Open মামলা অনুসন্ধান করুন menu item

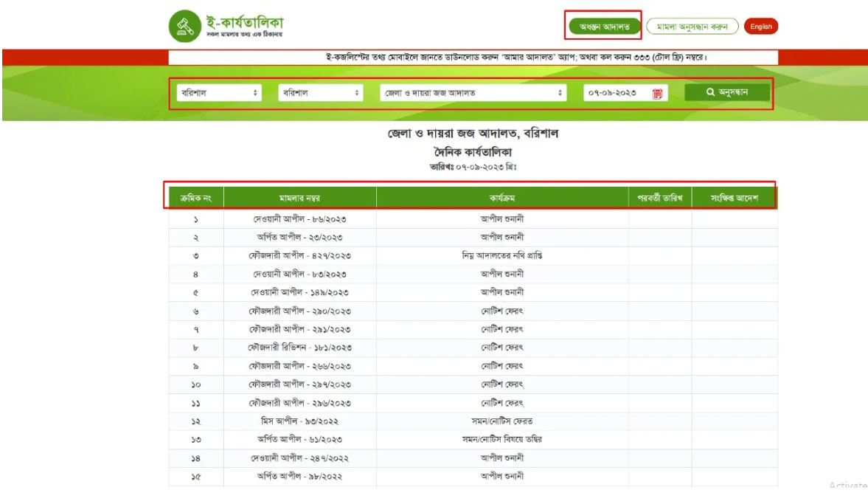(692, 27)
